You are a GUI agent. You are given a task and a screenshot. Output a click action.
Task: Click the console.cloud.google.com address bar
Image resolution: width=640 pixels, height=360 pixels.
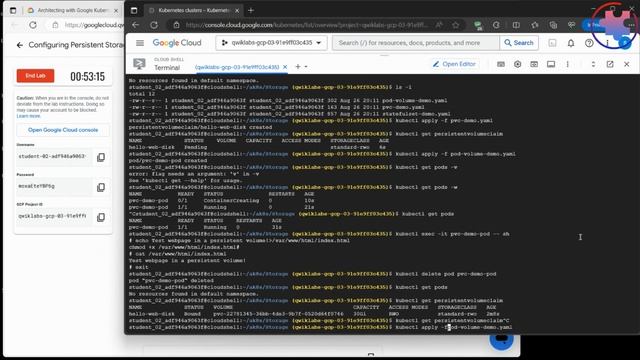(306, 25)
